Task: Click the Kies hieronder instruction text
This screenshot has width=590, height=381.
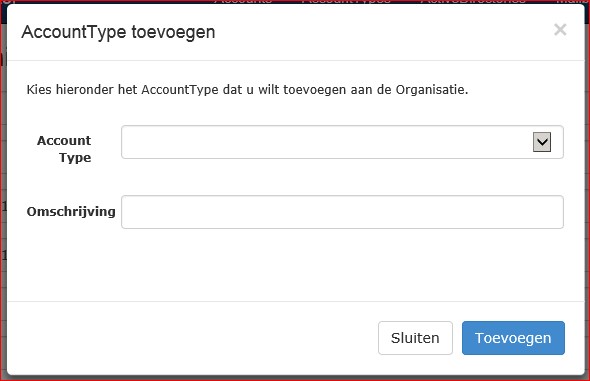Action: tap(247, 90)
